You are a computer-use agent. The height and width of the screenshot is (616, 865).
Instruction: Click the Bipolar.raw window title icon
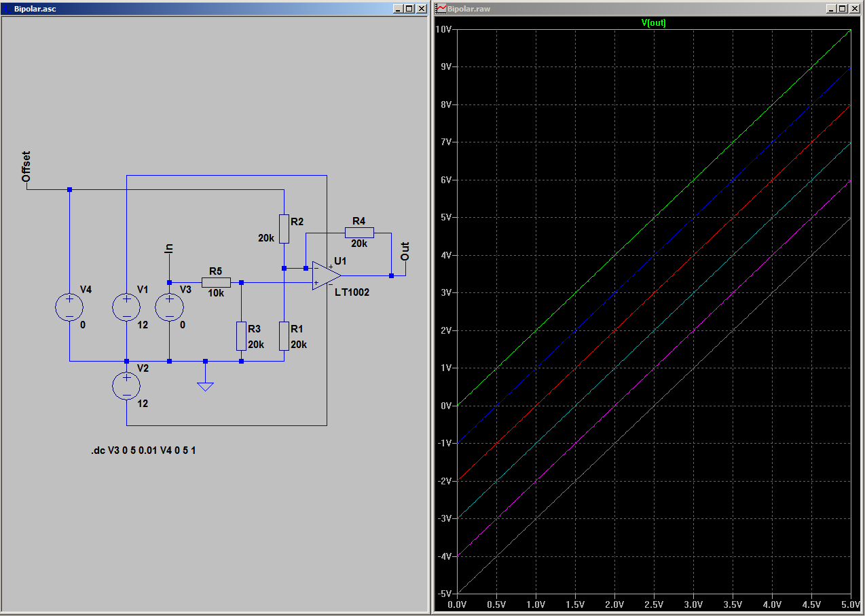coord(441,9)
